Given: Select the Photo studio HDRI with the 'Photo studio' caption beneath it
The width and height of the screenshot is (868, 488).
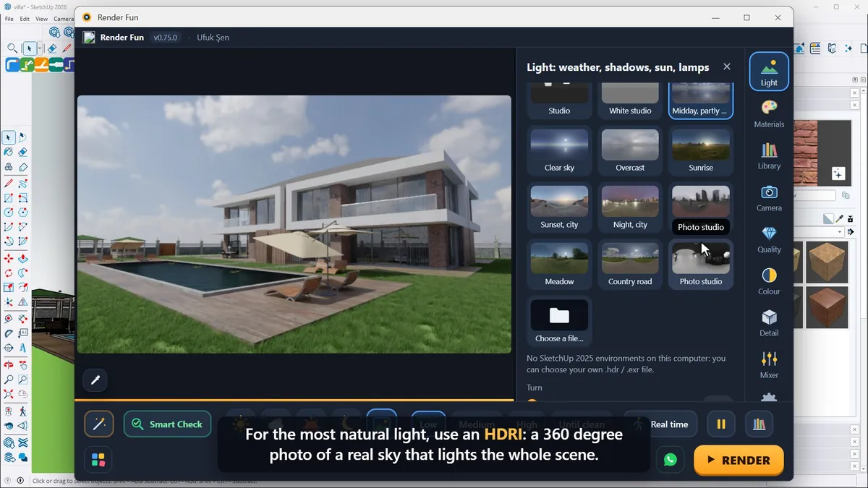Looking at the screenshot, I should (x=701, y=265).
